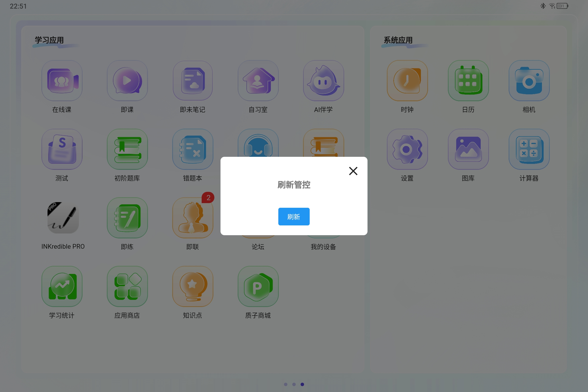The image size is (588, 392).
Task: Open the 知识点 app
Action: pos(193,286)
